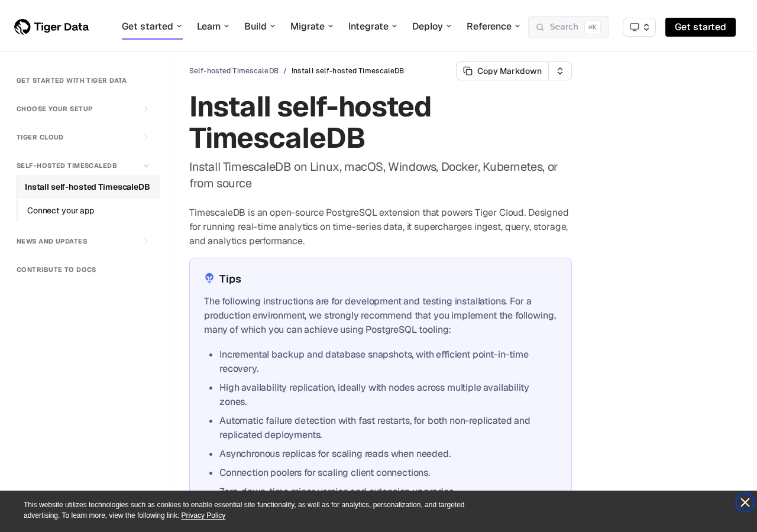Viewport: 757px width, 532px height.
Task: Open the Learn navigation menu
Action: click(x=213, y=27)
